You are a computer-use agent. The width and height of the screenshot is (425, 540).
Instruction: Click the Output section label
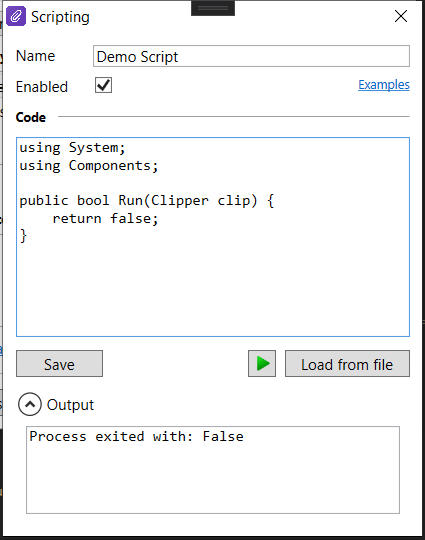pyautogui.click(x=70, y=405)
